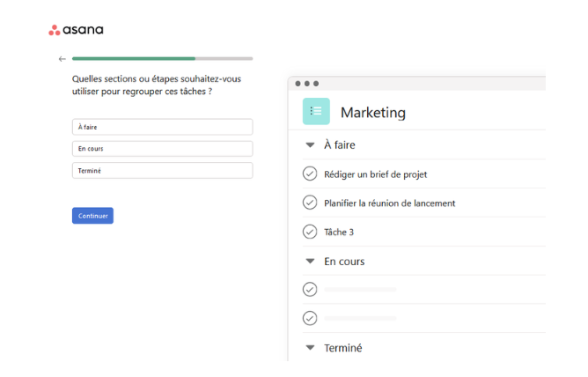The height and width of the screenshot is (377, 588).
Task: Mark 'Rédiger un brief de projet' as complete
Action: (x=310, y=174)
